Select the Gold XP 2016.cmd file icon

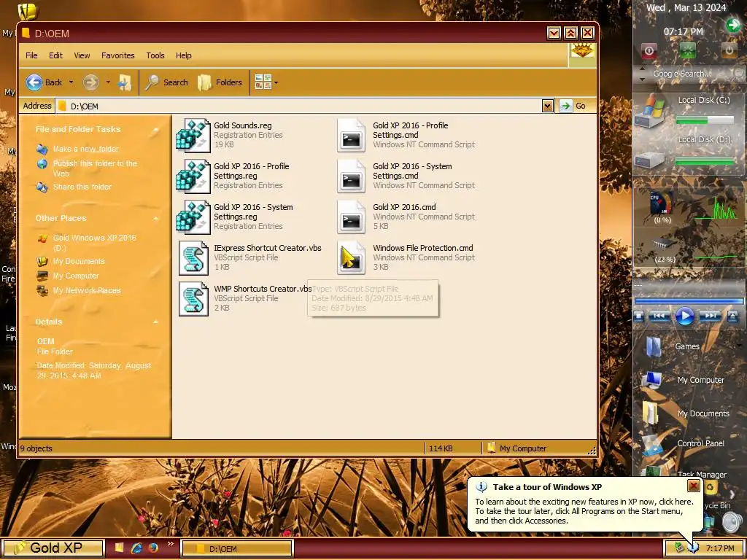(351, 217)
